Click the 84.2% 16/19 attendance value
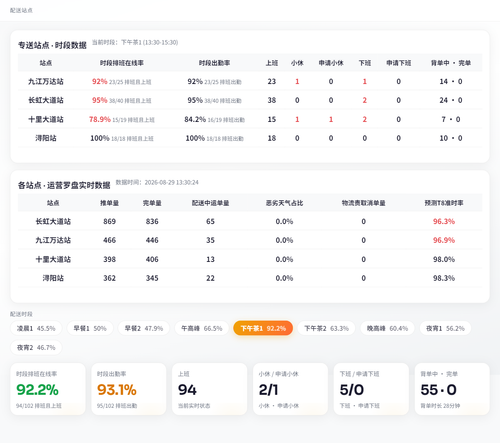500x443 pixels. pos(214,119)
